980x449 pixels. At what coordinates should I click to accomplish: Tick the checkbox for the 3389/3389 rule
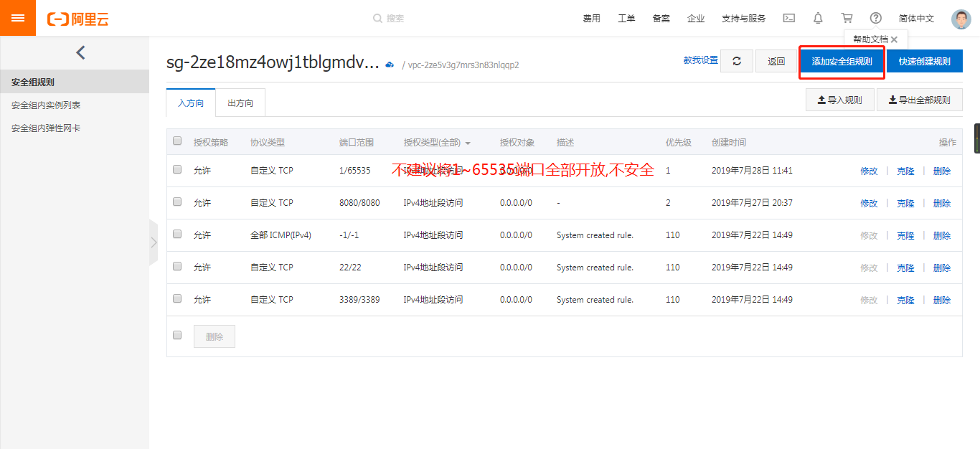point(177,298)
